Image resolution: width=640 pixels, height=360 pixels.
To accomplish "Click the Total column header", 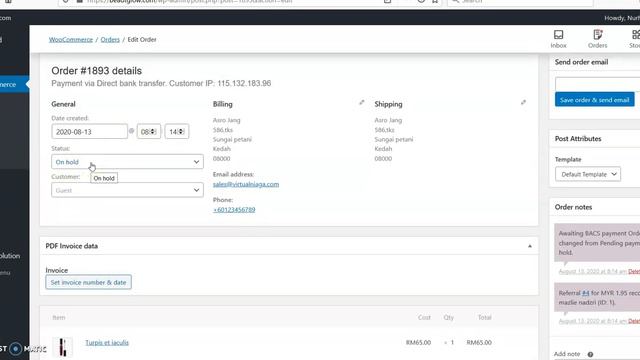I will pyautogui.click(x=484, y=317).
